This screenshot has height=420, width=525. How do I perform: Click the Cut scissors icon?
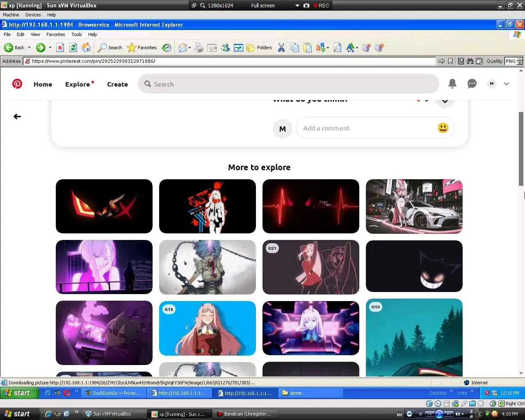click(x=281, y=48)
